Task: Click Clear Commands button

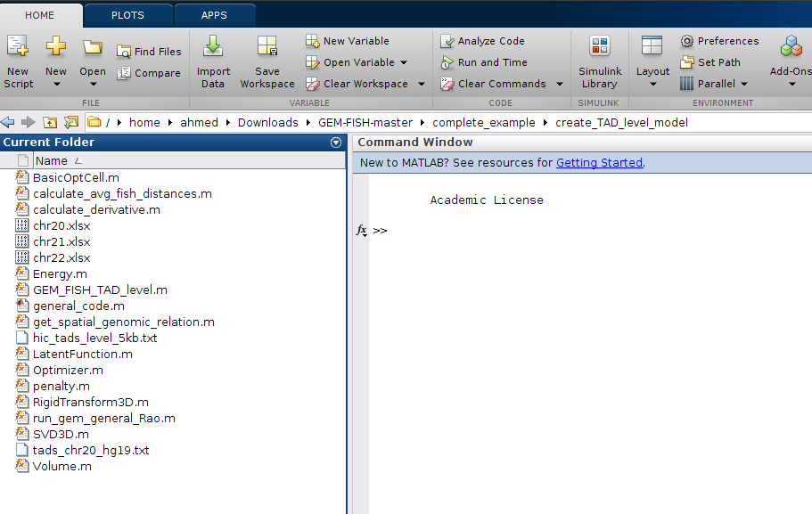Action: 494,84
